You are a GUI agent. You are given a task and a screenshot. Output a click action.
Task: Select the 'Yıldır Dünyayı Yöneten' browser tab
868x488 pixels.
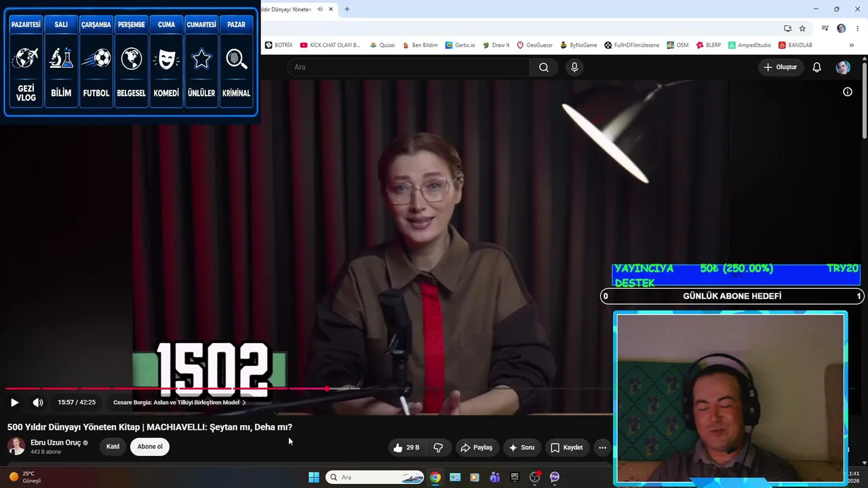298,9
